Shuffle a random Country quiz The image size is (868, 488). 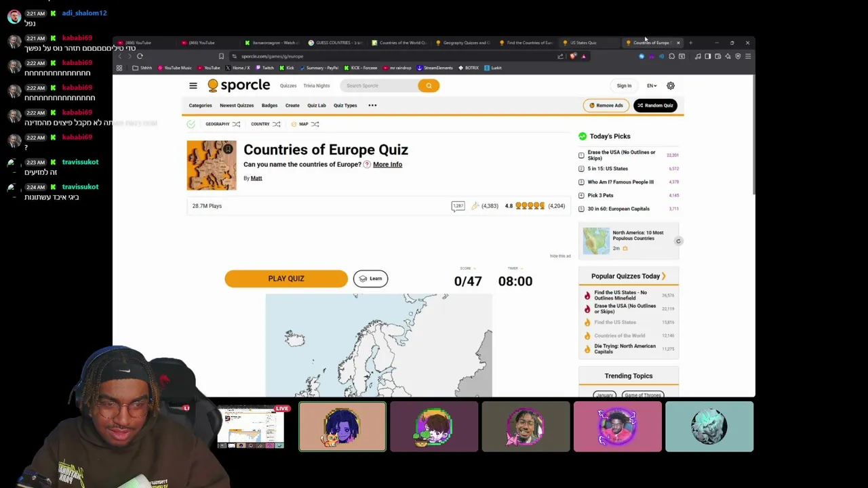coord(276,124)
